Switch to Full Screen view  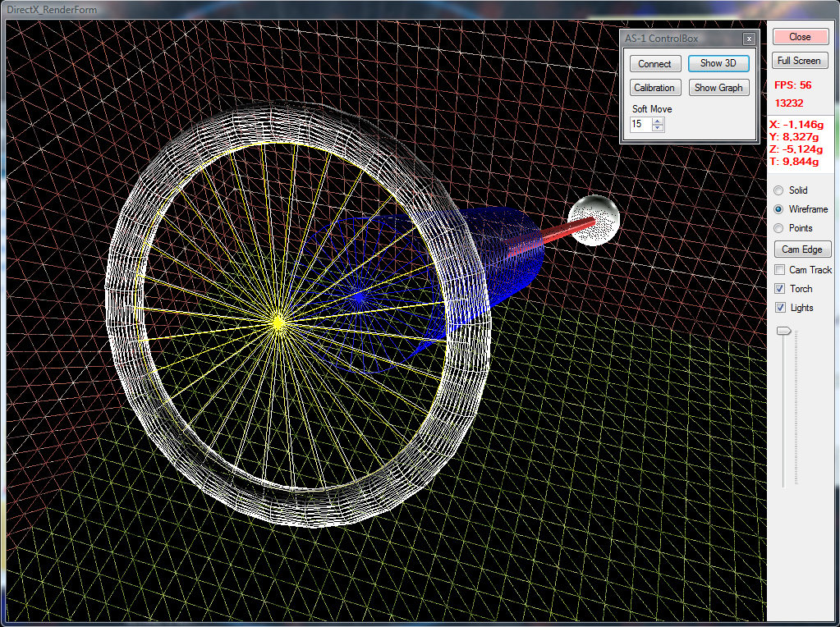[800, 61]
